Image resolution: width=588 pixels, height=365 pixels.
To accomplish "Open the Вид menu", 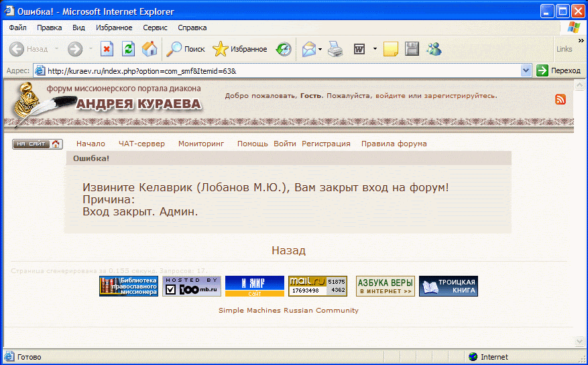I will [x=78, y=28].
